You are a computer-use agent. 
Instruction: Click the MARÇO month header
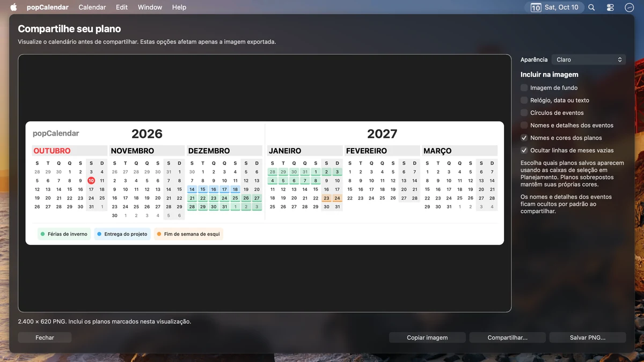pos(437,151)
